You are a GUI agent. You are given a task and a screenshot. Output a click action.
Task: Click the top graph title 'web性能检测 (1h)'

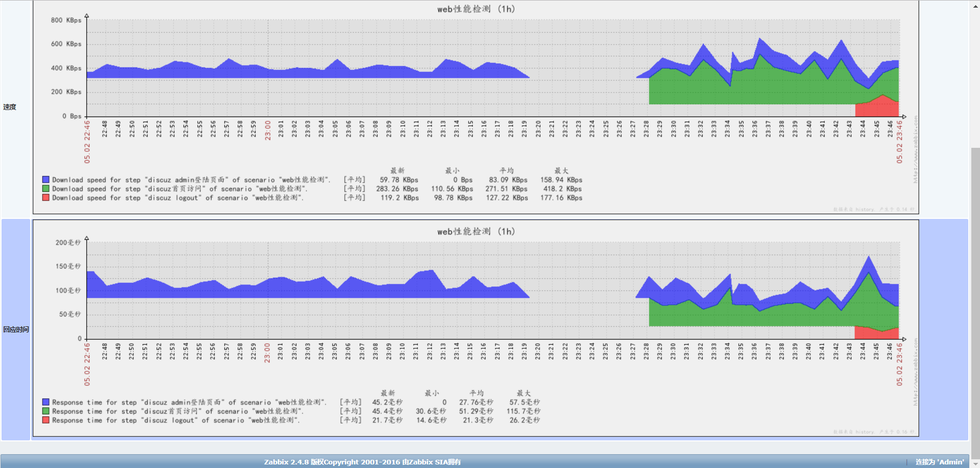click(476, 9)
